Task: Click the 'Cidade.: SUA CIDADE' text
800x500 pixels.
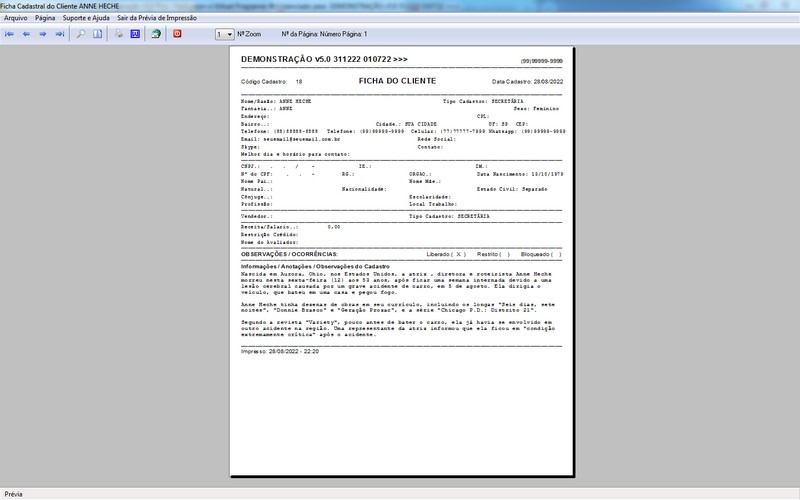Action: (406, 124)
